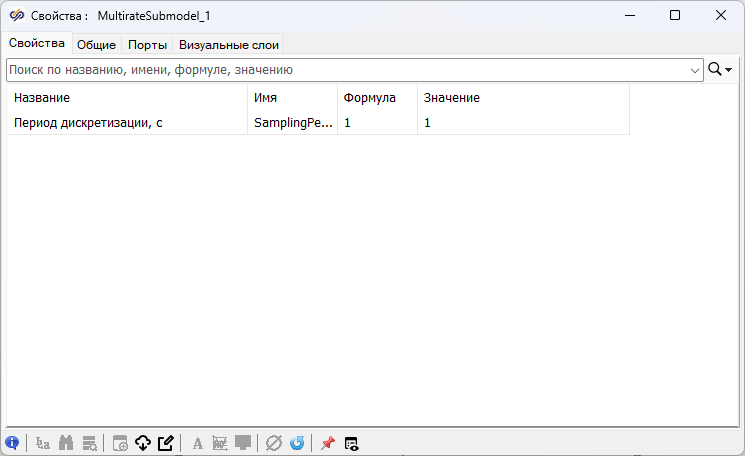Open the Порты tab
This screenshot has height=456, width=745.
tap(147, 44)
